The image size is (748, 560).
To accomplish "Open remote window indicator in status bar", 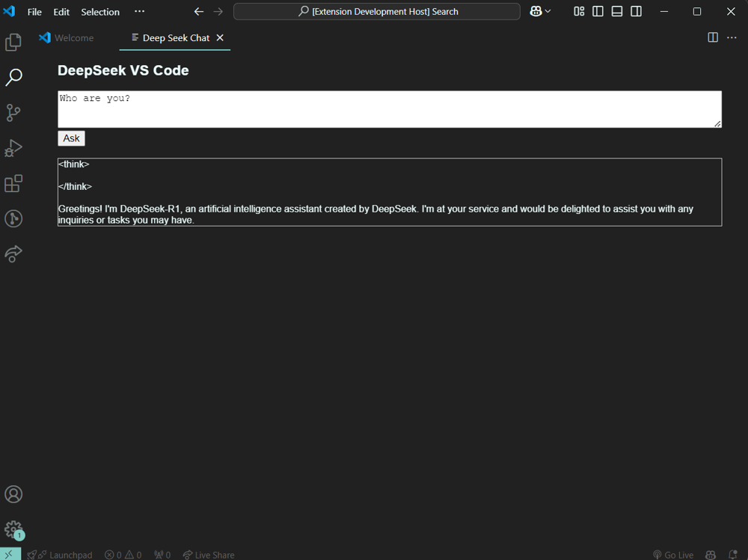I will click(10, 554).
